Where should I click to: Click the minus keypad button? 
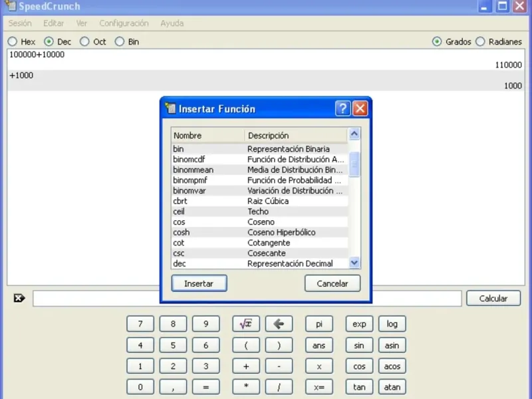(x=279, y=366)
